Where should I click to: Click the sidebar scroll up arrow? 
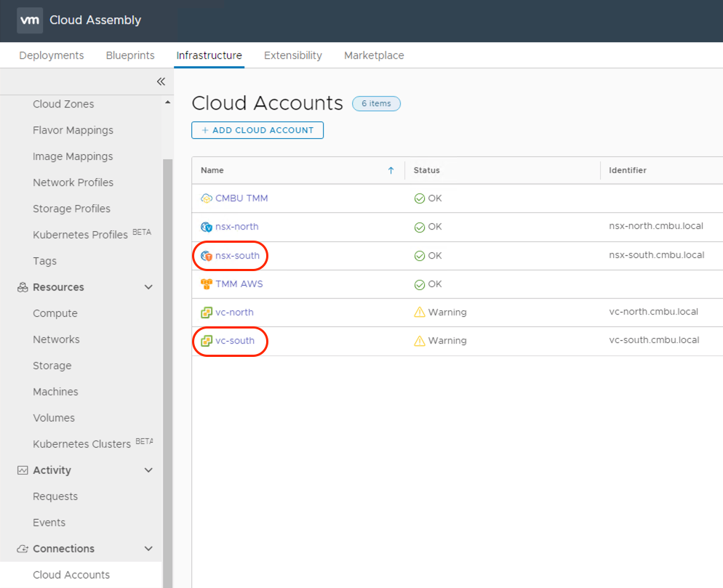168,103
